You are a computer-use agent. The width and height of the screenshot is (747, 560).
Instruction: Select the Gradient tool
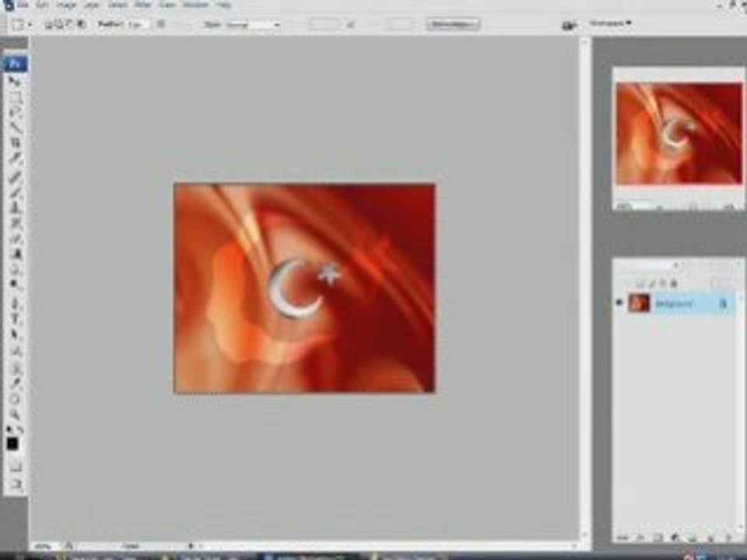coord(15,254)
